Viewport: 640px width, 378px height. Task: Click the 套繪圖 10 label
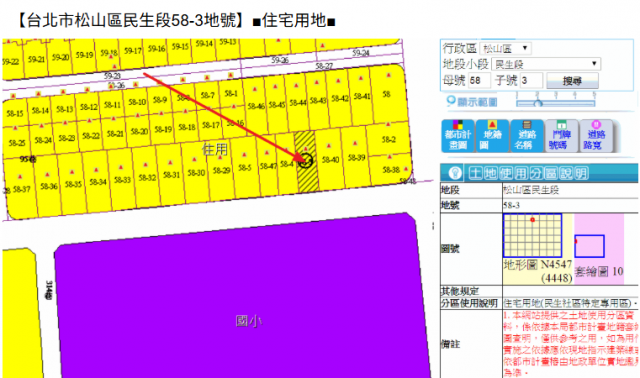599,271
